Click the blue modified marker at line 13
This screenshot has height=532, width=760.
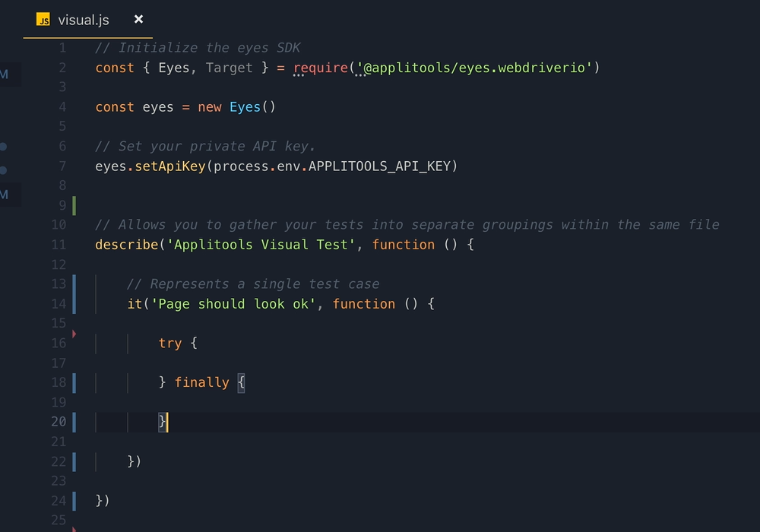pyautogui.click(x=74, y=284)
